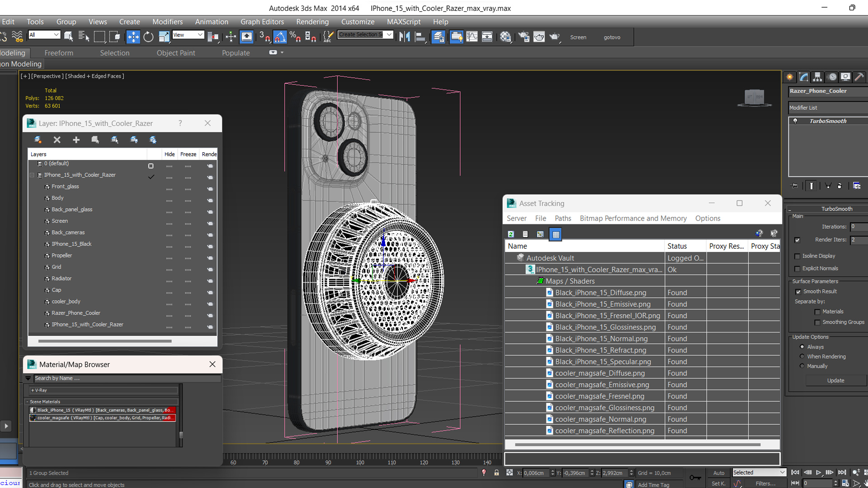Click Create New Layer plus icon
The width and height of the screenshot is (868, 488).
click(x=76, y=140)
